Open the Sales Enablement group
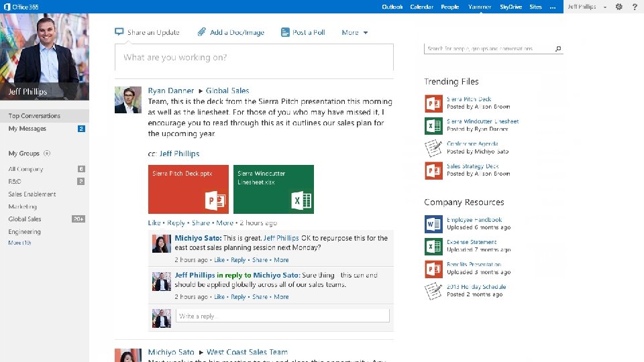This screenshot has height=362, width=644. [32, 194]
